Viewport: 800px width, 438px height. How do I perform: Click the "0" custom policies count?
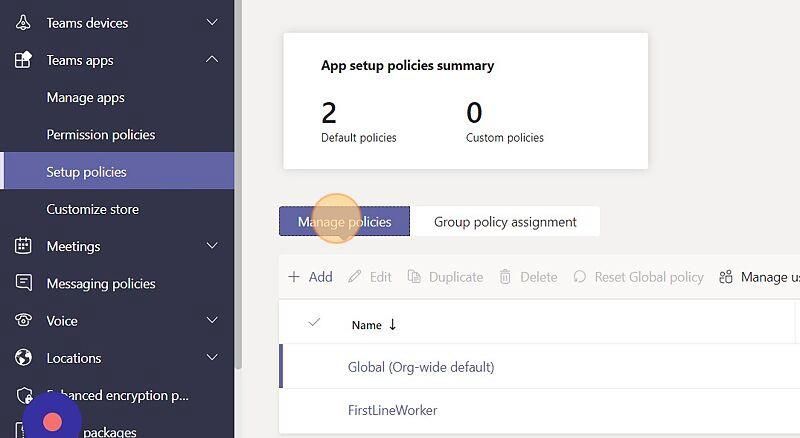[x=474, y=112]
